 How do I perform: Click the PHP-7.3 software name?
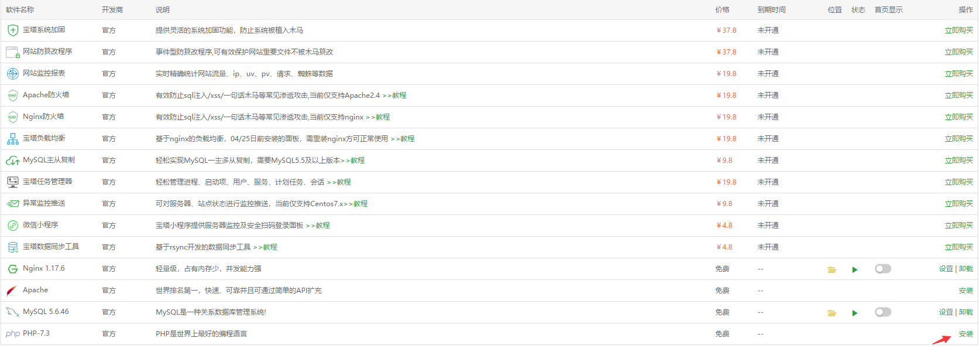click(x=36, y=333)
